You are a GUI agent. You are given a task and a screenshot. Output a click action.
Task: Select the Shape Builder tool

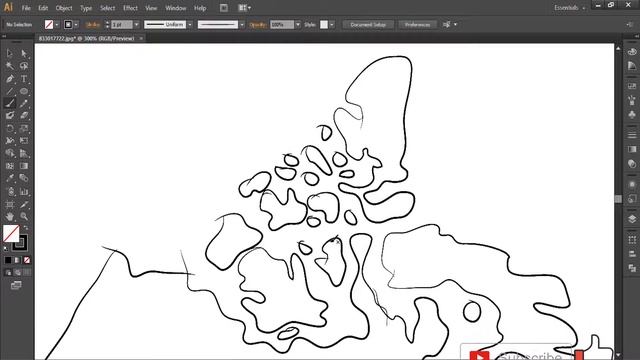click(x=9, y=153)
